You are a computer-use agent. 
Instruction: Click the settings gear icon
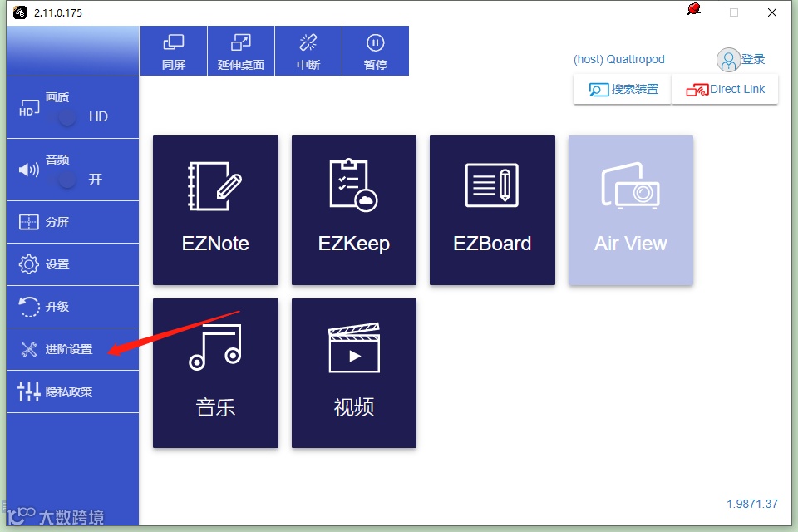pyautogui.click(x=28, y=264)
